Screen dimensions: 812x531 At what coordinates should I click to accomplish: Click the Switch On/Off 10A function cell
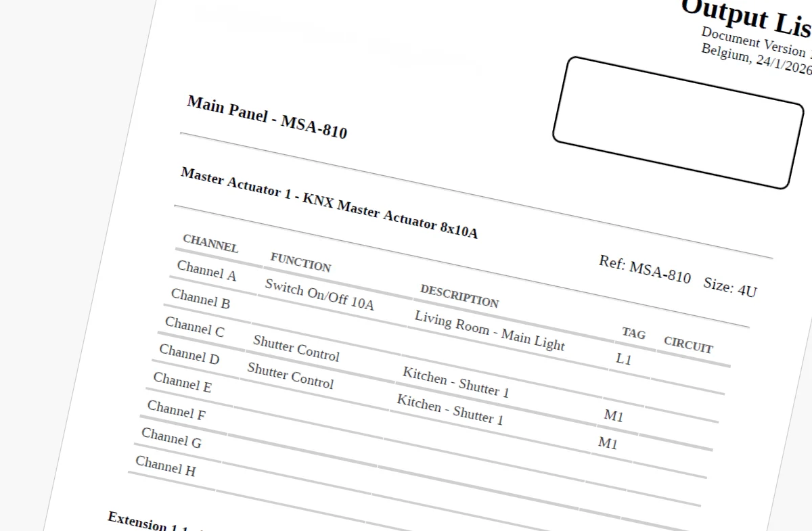(x=319, y=294)
